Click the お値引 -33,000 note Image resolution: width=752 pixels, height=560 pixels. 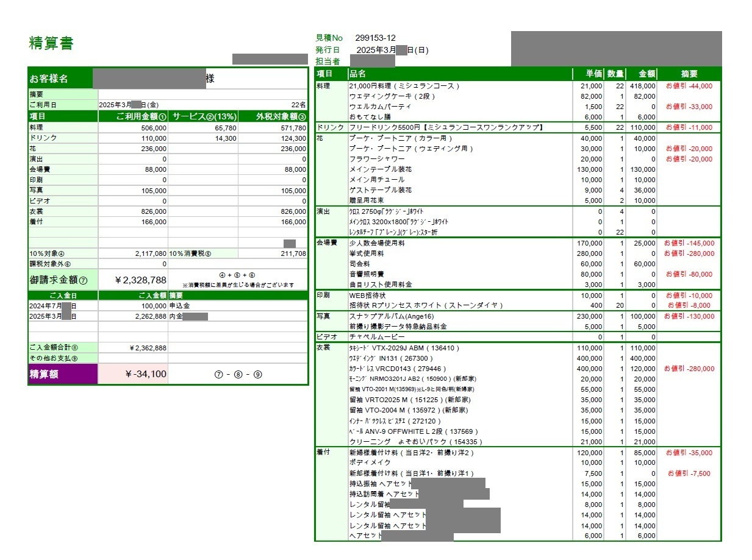pyautogui.click(x=689, y=107)
